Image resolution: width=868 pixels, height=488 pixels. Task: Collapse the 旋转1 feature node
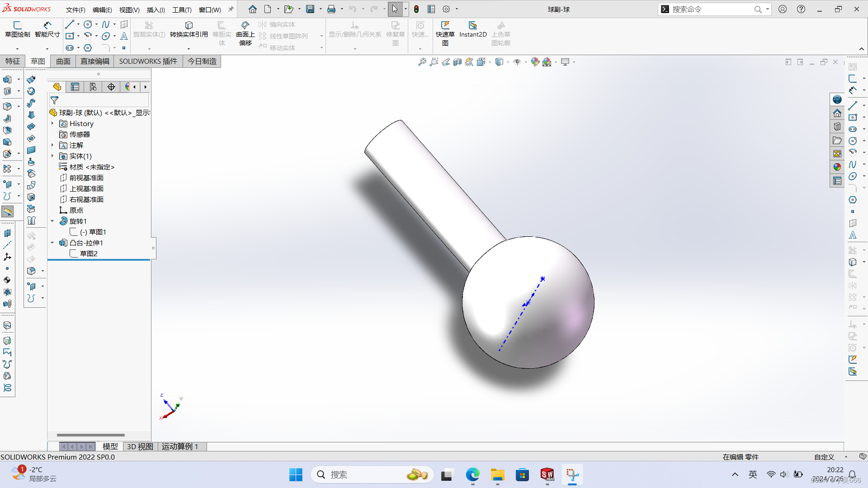click(52, 221)
